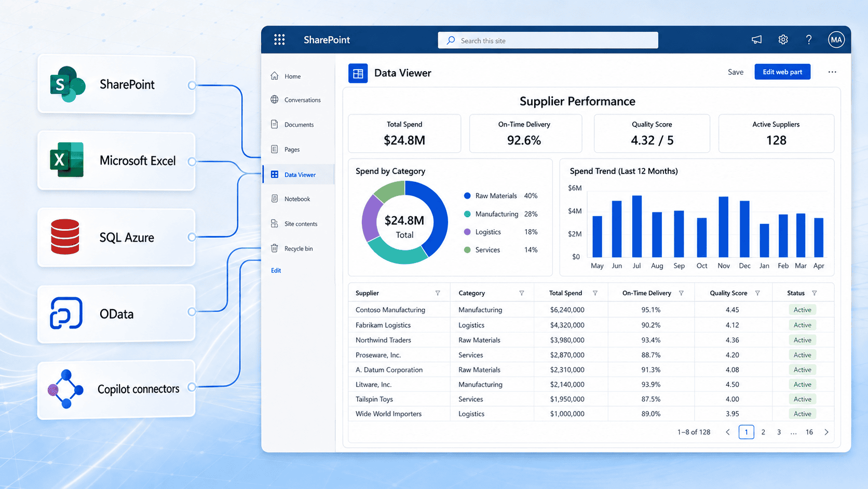Open the app launcher waffle icon

tap(279, 39)
